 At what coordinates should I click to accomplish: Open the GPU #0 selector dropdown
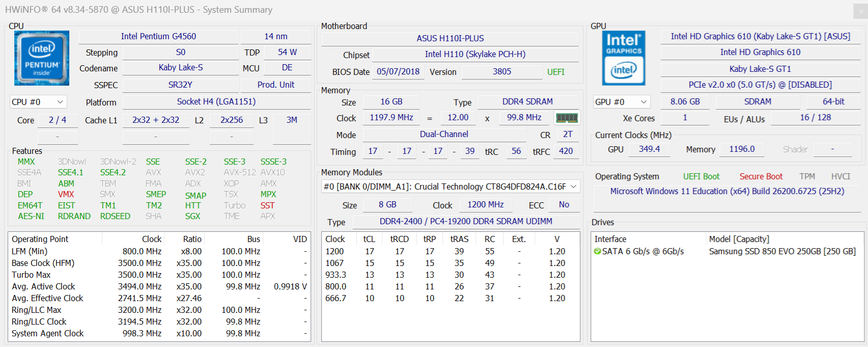click(622, 102)
